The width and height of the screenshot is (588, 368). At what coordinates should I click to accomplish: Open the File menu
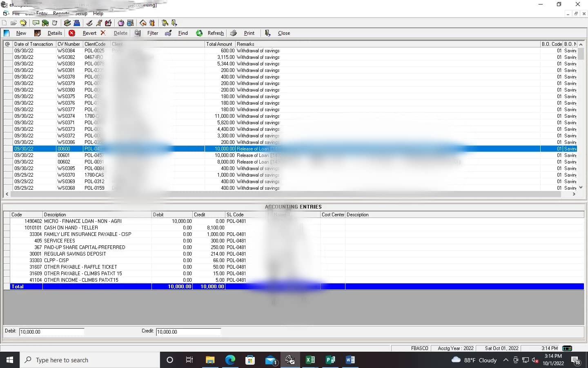click(16, 13)
